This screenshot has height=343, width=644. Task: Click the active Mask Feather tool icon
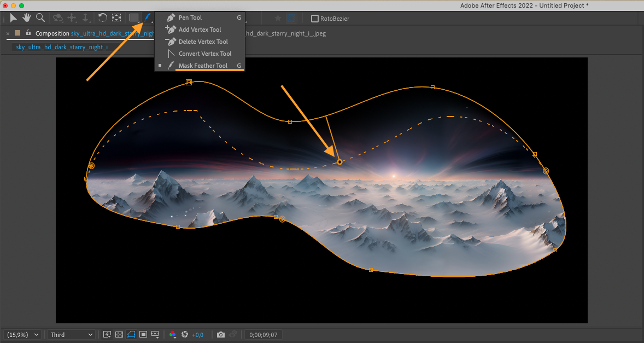[147, 18]
